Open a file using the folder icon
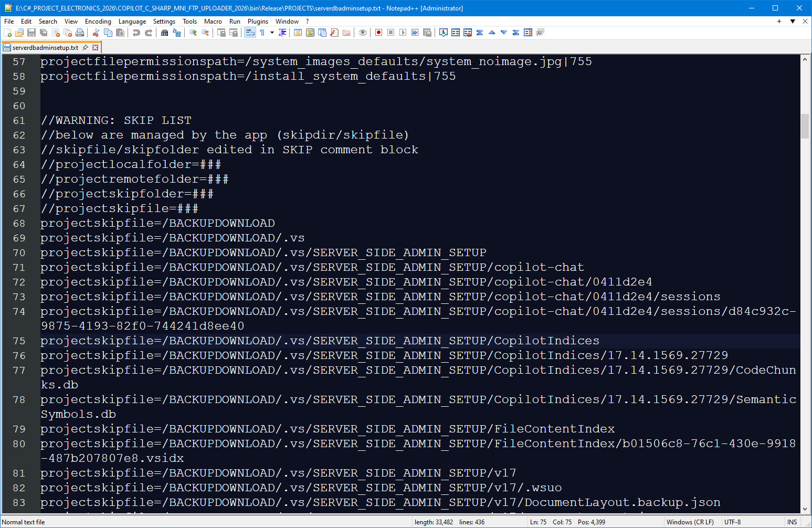This screenshot has width=812, height=528. tap(19, 33)
